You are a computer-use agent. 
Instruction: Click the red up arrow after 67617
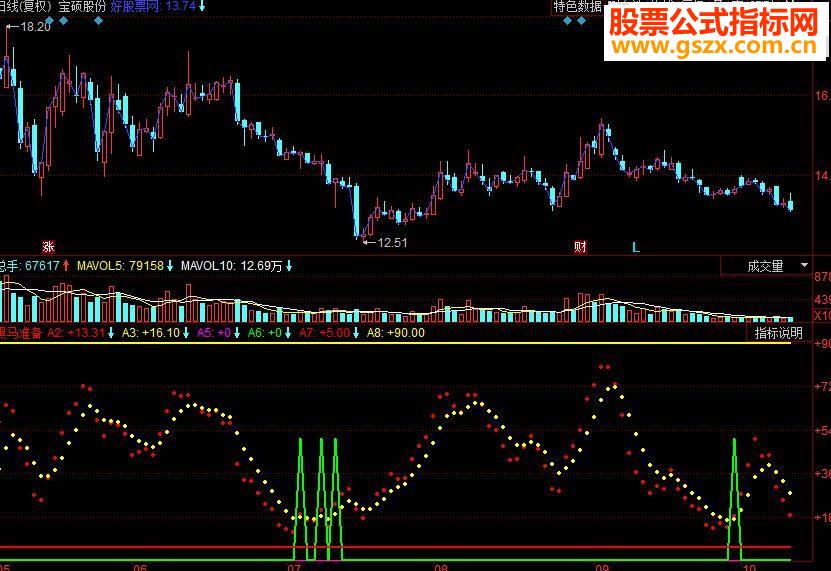pyautogui.click(x=66, y=266)
